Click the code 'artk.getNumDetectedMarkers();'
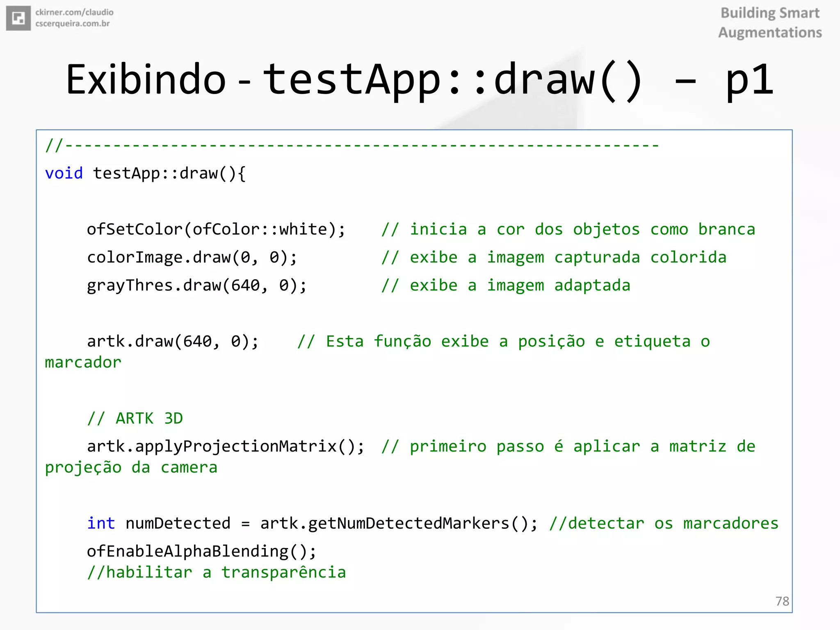Image resolution: width=840 pixels, height=630 pixels. [399, 523]
